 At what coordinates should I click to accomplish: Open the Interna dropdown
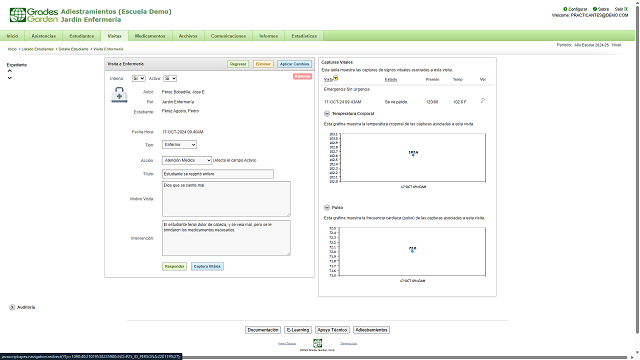click(x=138, y=78)
